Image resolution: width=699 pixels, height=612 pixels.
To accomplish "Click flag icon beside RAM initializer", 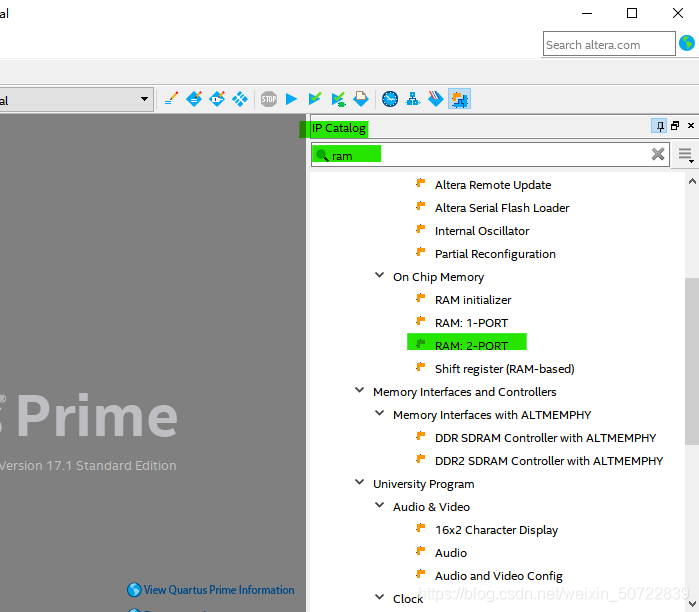I will tap(420, 298).
